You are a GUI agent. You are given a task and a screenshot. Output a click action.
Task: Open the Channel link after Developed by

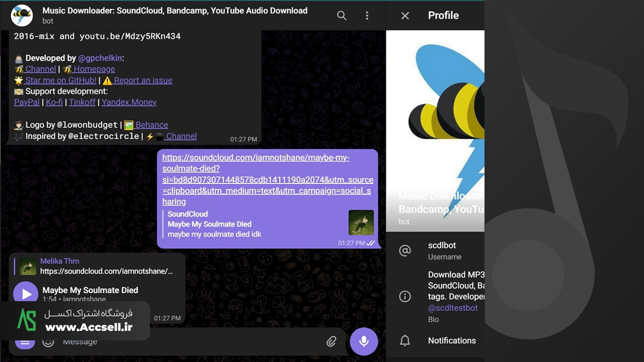[40, 69]
